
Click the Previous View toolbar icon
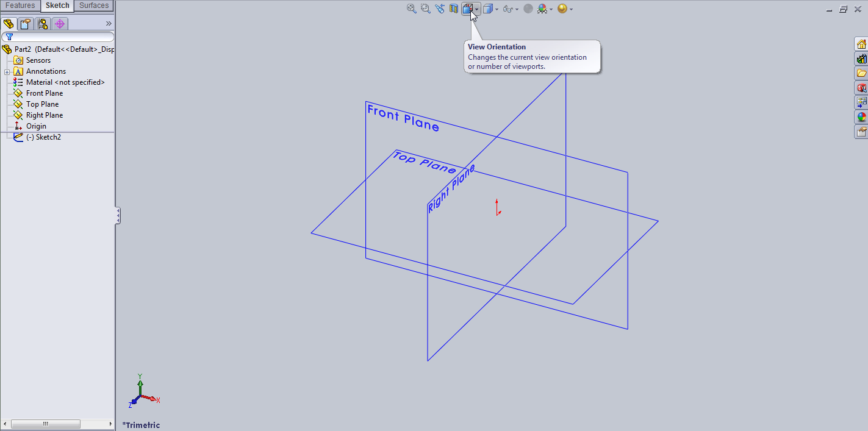coord(439,9)
